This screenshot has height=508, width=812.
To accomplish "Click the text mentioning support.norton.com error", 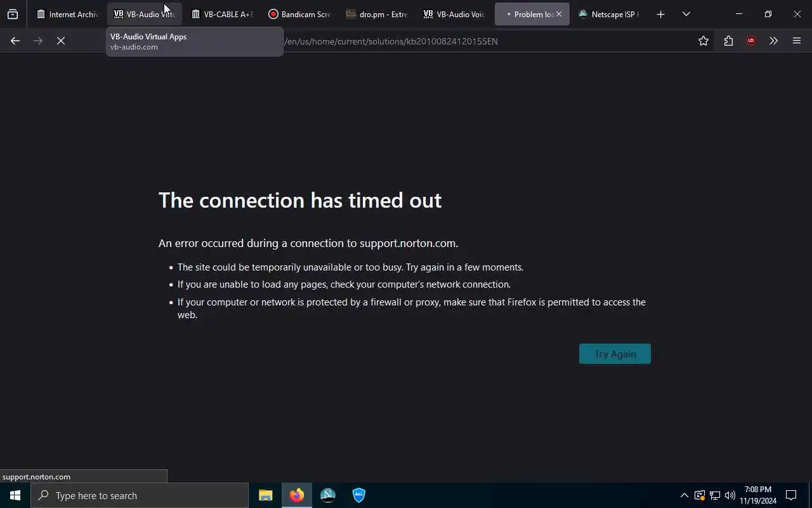I will click(308, 243).
